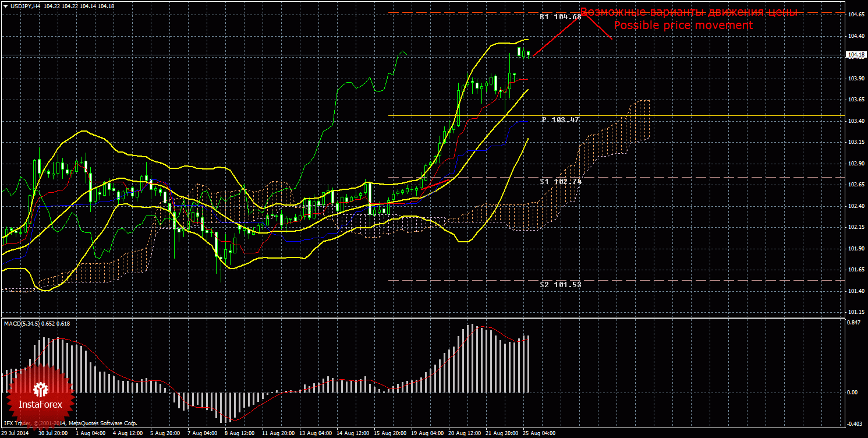Viewport: 868px width, 438px height.
Task: Click the chart menu triangle beside USDJPY,H4
Action: [x=5, y=5]
